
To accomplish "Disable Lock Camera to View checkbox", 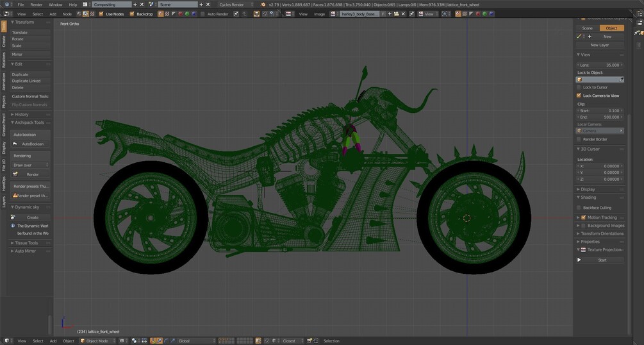I will click(579, 96).
